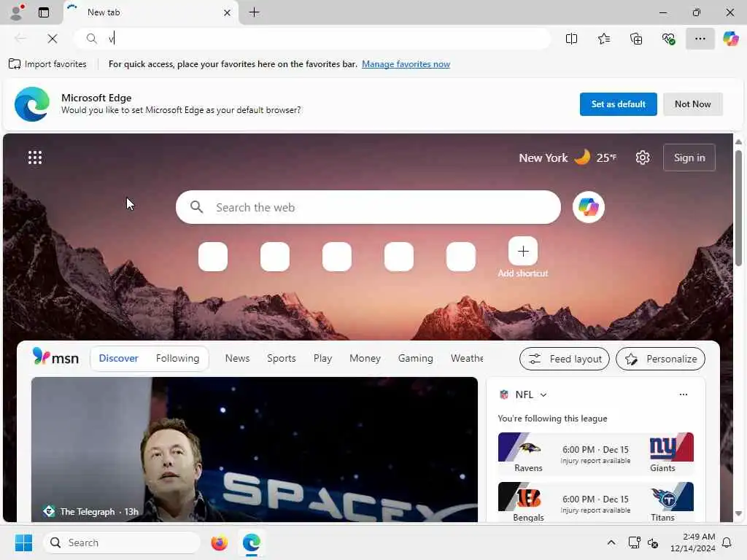747x560 pixels.
Task: Open Copilot circle next to search box
Action: pyautogui.click(x=589, y=207)
